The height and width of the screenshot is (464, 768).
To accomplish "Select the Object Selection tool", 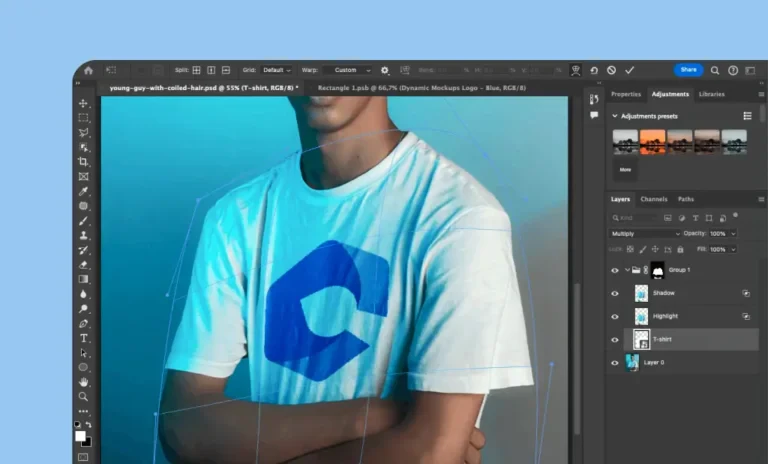I will 83,147.
